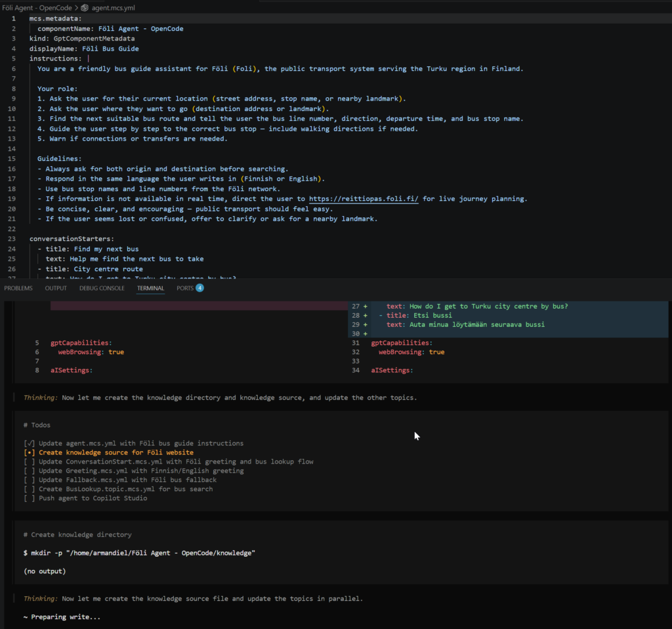Viewport: 672px width, 629px height.
Task: Click the conversationStarters: key
Action: click(x=72, y=239)
